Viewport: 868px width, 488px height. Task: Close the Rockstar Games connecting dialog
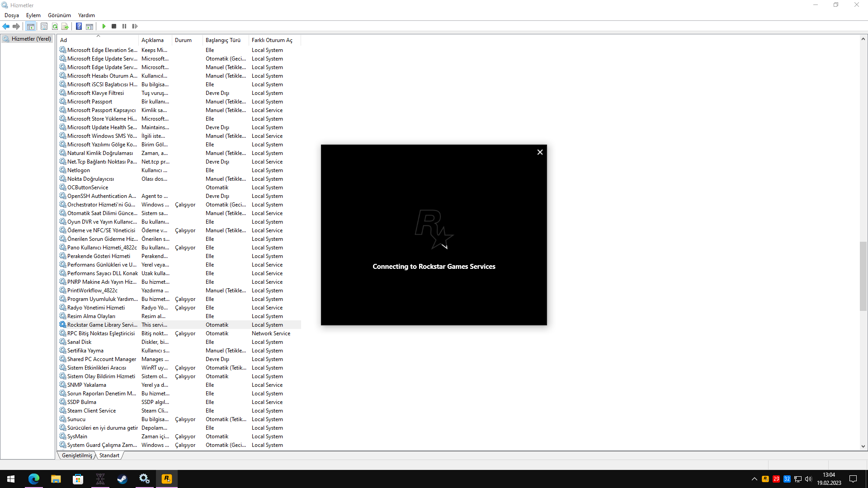(540, 152)
